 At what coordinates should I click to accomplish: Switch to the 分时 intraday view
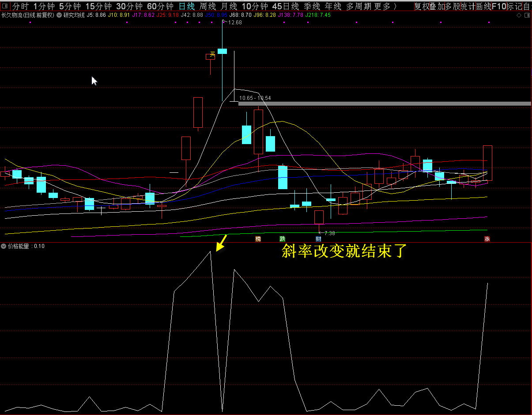pyautogui.click(x=20, y=6)
